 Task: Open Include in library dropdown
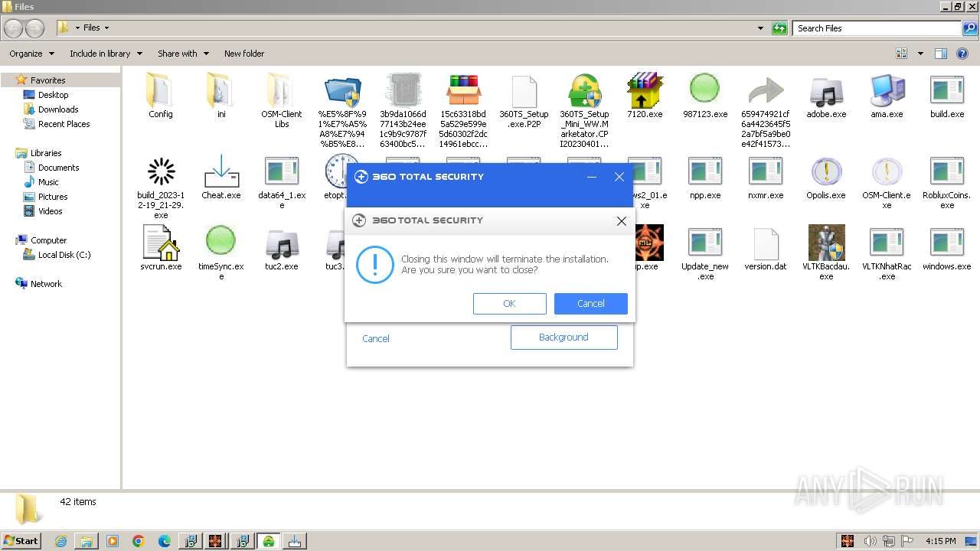click(105, 54)
